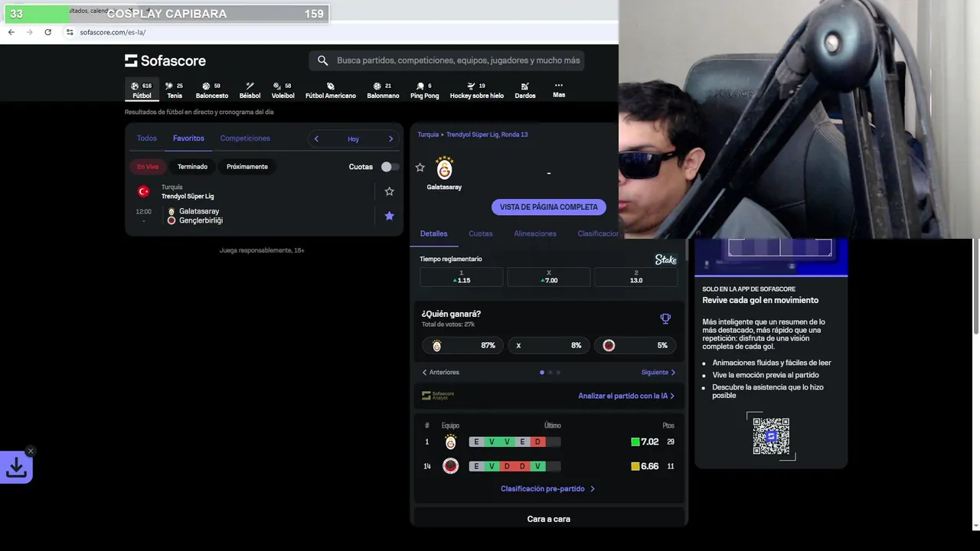The image size is (980, 551).
Task: Select the Voleibol sport icon
Action: tap(283, 90)
